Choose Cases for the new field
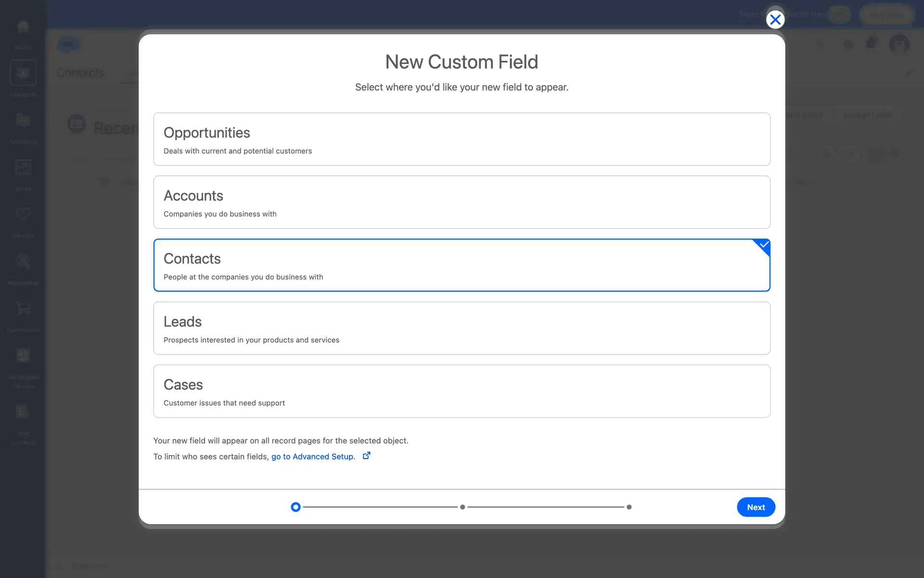 tap(462, 391)
